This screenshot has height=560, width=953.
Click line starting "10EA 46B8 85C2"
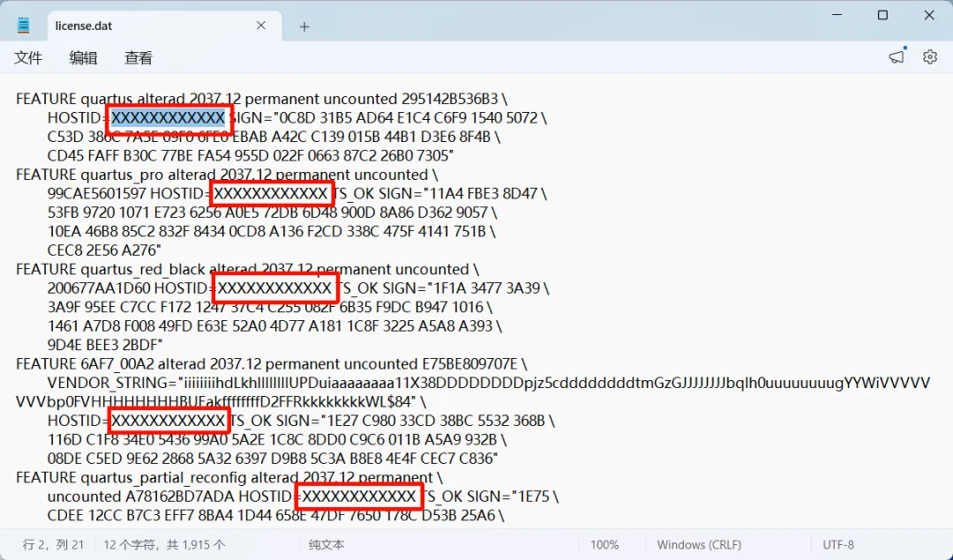pos(272,231)
